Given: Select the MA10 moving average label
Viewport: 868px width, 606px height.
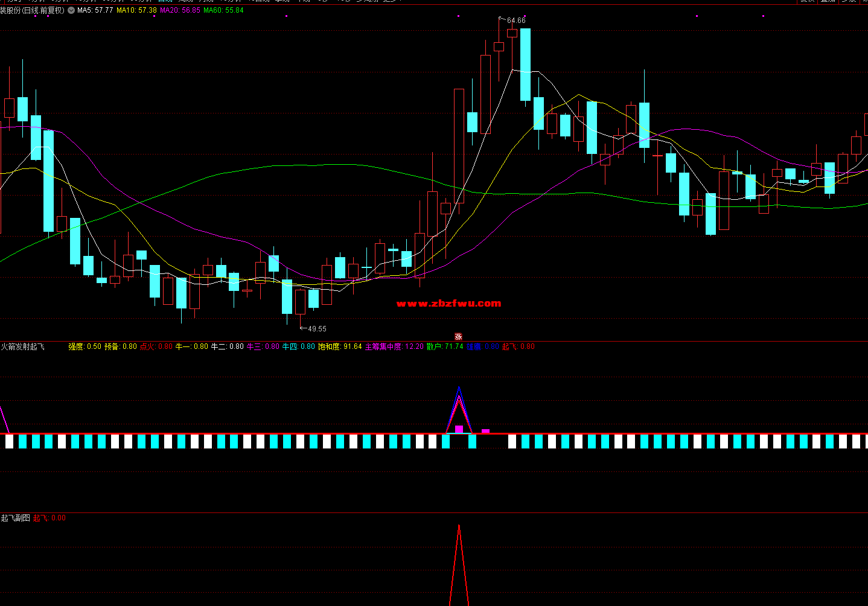Looking at the screenshot, I should tap(136, 11).
